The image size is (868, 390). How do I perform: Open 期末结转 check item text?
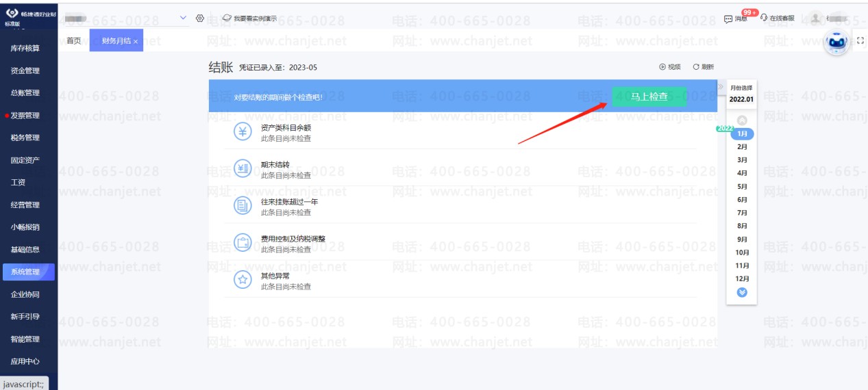[275, 165]
